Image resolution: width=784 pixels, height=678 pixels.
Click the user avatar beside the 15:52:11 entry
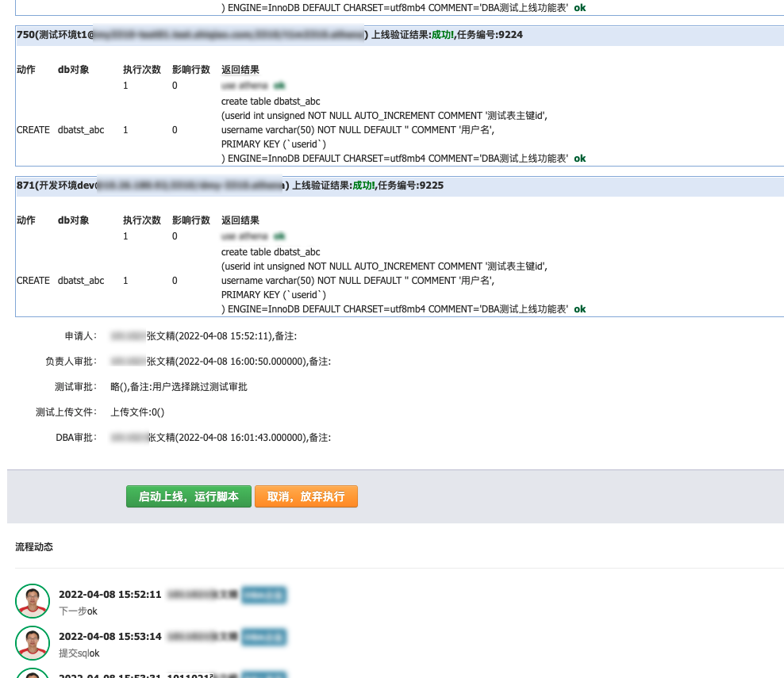33,601
